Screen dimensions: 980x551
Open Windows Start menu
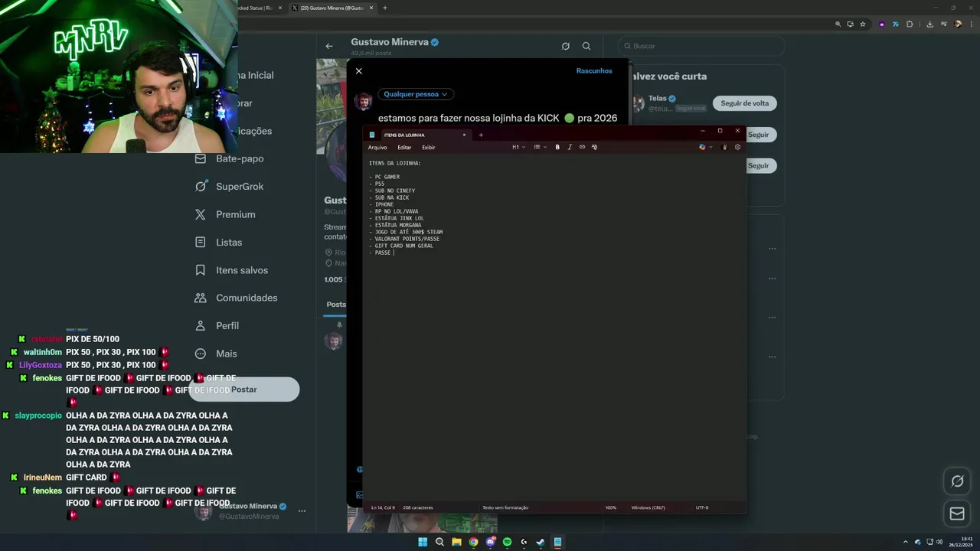[x=423, y=542]
